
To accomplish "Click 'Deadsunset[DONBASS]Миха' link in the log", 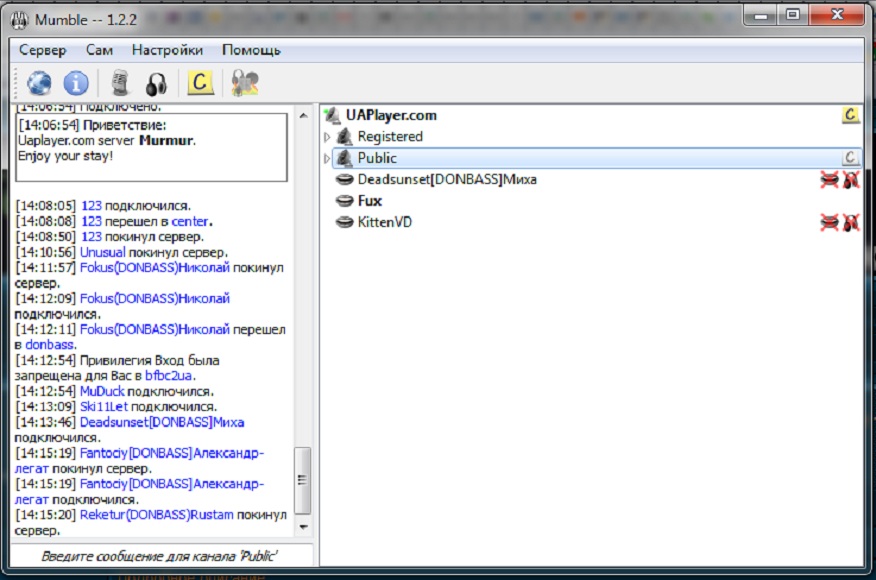I will [162, 422].
